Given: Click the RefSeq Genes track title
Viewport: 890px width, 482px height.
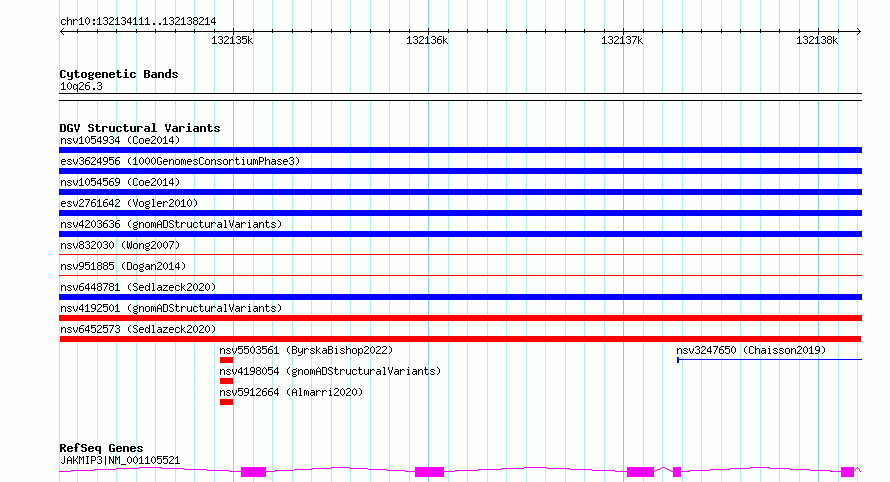Looking at the screenshot, I should [101, 448].
